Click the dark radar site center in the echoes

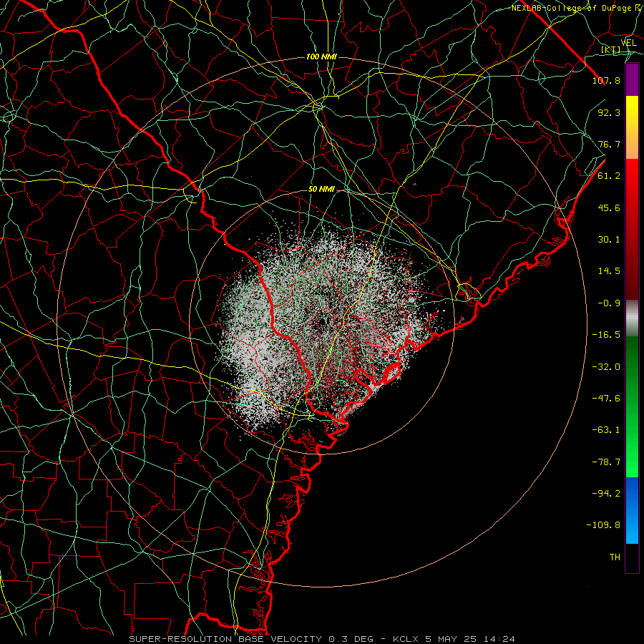[321, 322]
